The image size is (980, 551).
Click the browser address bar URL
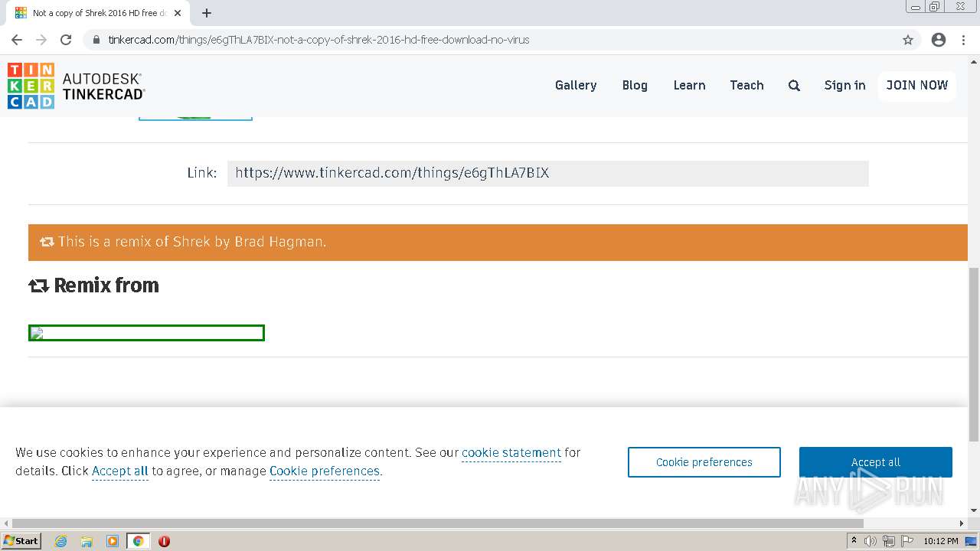pos(318,40)
